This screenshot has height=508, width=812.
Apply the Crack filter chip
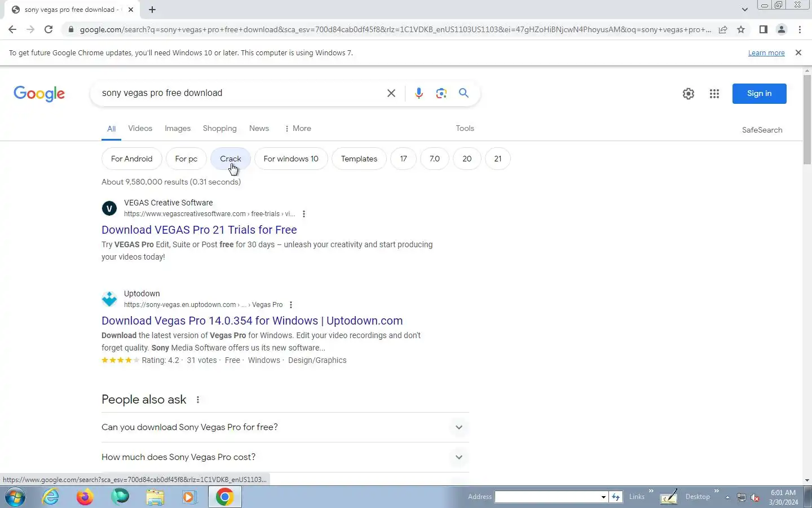tap(230, 159)
